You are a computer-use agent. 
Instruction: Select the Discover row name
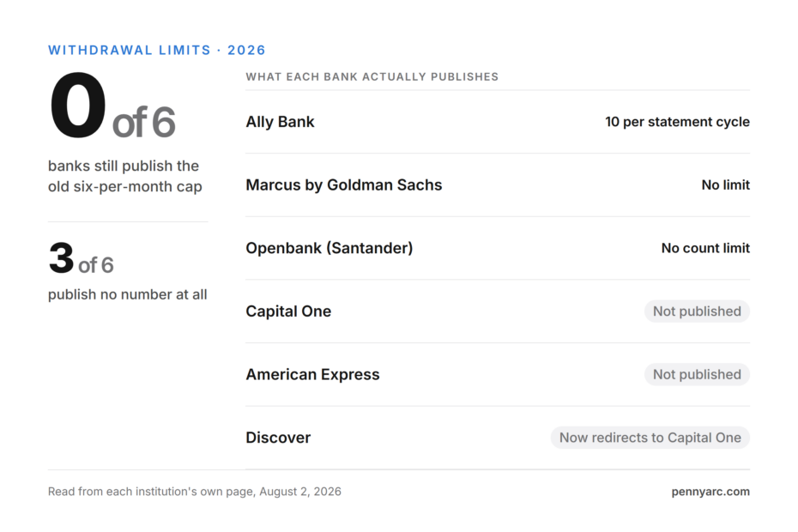click(278, 438)
